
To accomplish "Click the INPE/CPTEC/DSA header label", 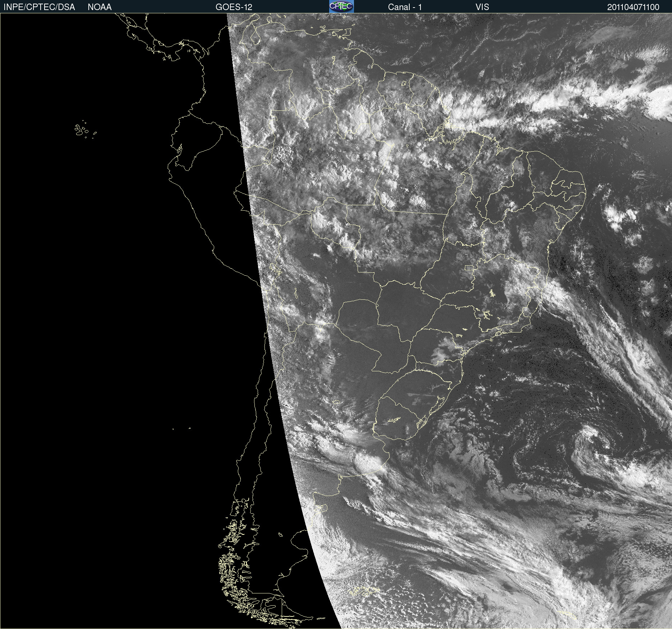I will (39, 7).
